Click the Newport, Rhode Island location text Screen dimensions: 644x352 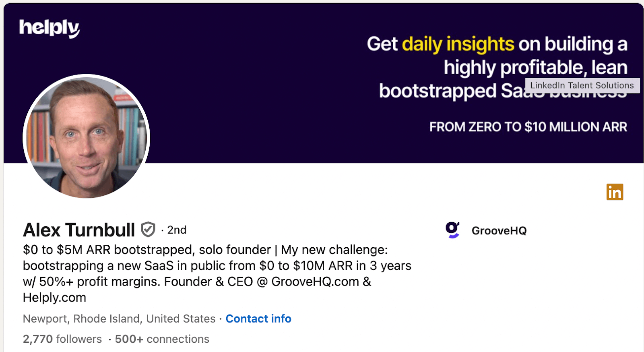119,319
